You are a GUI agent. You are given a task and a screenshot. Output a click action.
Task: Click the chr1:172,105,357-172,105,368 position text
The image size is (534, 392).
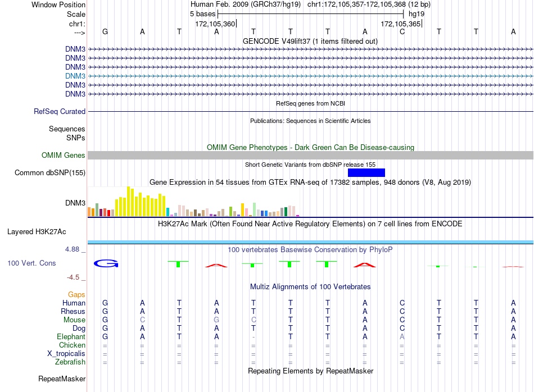coord(356,4)
